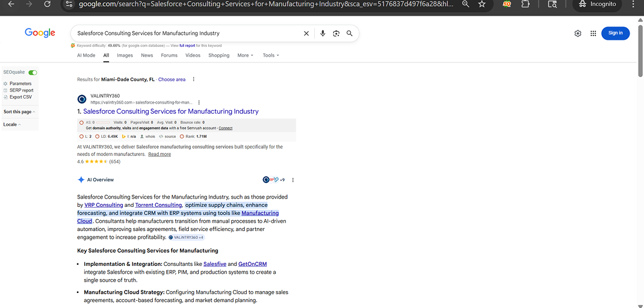Viewport: 644px width, 308px height.
Task: Toggle the SEOquake switch off
Action: [x=33, y=72]
